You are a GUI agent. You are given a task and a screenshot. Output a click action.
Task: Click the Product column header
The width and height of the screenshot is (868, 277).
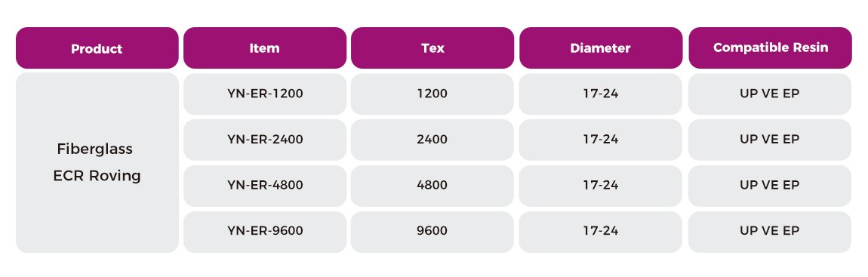pos(97,48)
